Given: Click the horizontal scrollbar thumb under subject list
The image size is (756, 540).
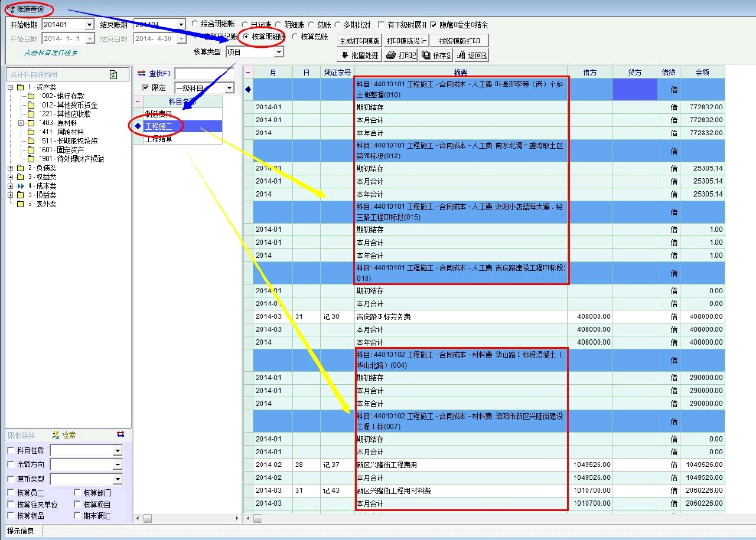Looking at the screenshot, I should point(148,518).
